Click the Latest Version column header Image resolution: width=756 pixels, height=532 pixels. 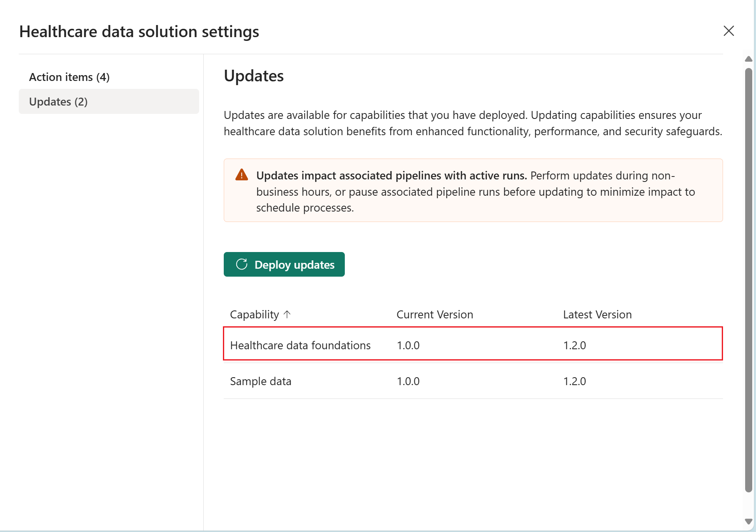click(597, 315)
